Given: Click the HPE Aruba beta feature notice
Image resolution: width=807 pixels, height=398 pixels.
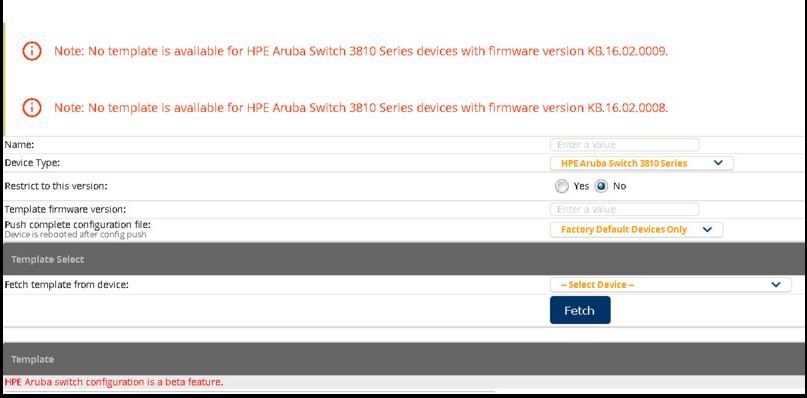Looking at the screenshot, I should [114, 382].
